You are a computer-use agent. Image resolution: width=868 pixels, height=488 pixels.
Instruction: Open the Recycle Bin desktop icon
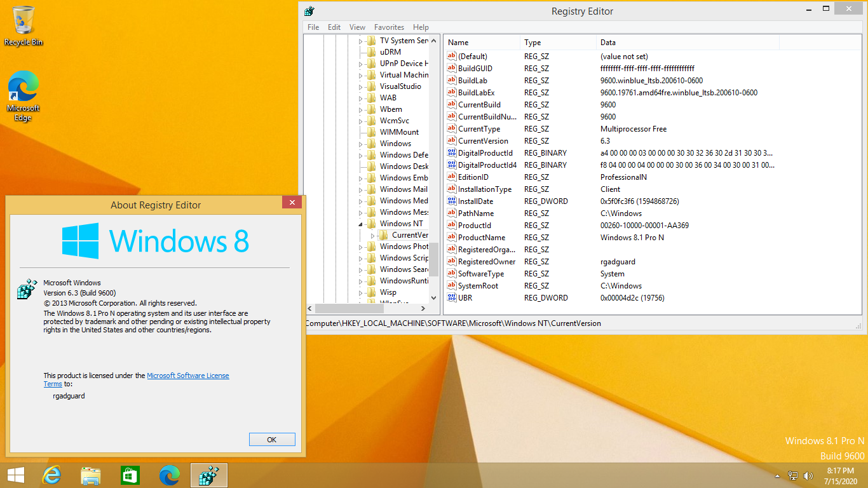click(24, 26)
